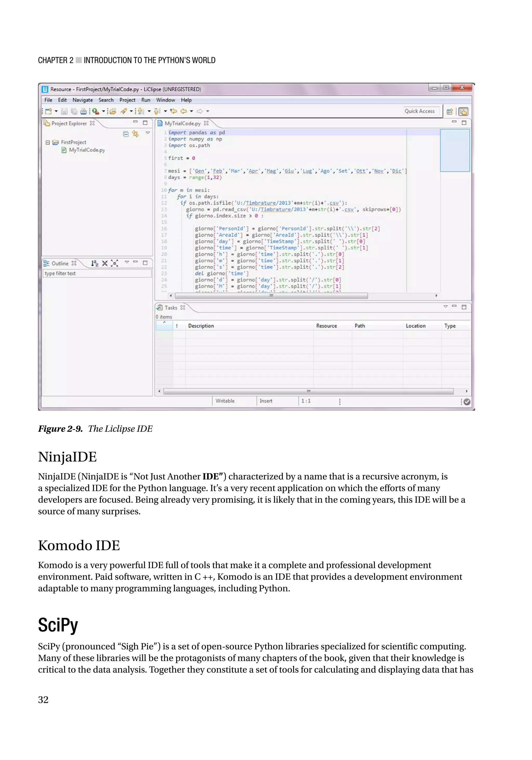Maximize the editor area
The height and width of the screenshot is (760, 532).
pos(464,123)
